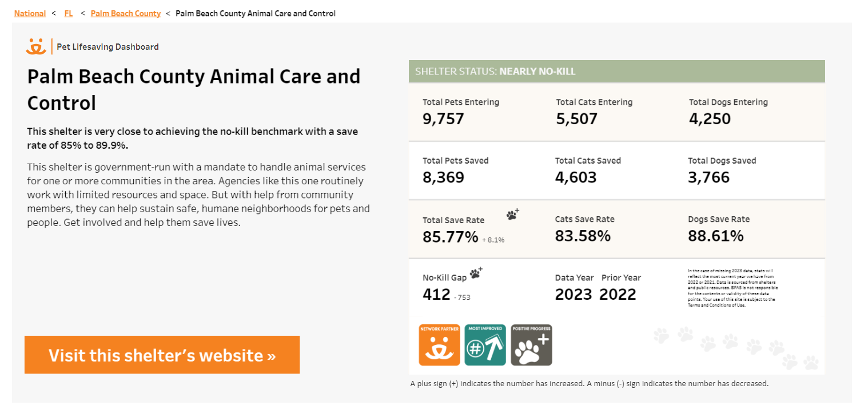Open the FL breadcrumb link
The width and height of the screenshot is (868, 405).
68,13
